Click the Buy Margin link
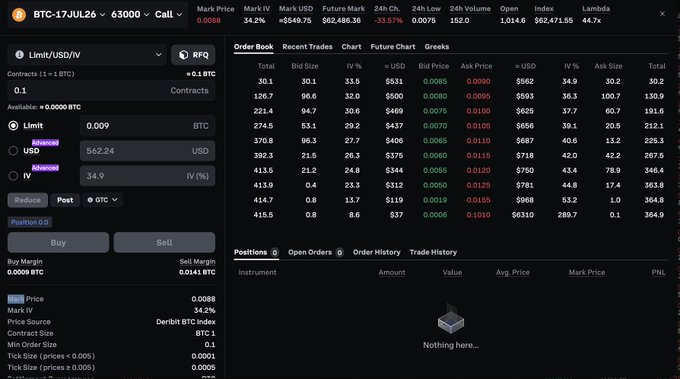 pos(25,261)
